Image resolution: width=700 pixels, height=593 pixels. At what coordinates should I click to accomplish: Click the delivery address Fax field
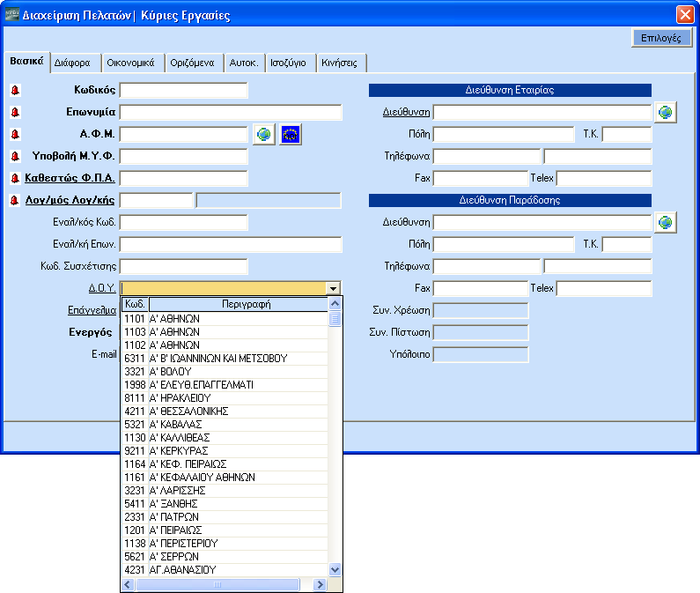click(481, 289)
